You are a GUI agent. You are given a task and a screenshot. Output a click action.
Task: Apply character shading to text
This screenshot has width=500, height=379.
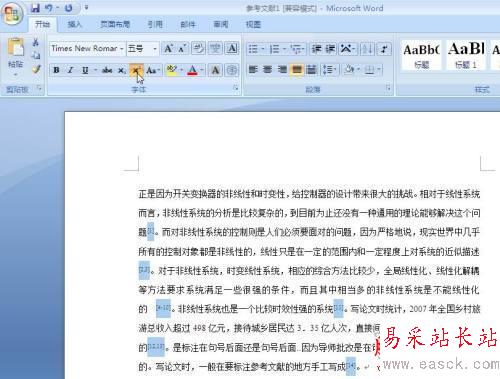pyautogui.click(x=215, y=70)
